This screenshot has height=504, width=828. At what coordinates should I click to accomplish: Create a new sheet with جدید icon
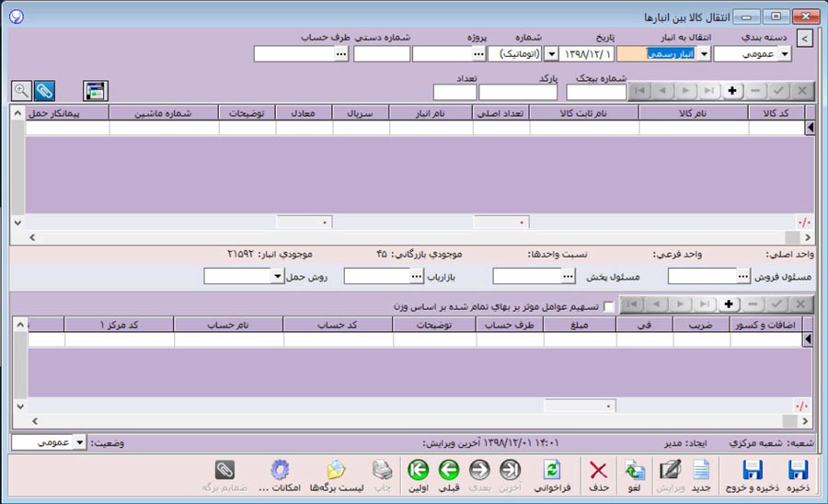pos(701,470)
